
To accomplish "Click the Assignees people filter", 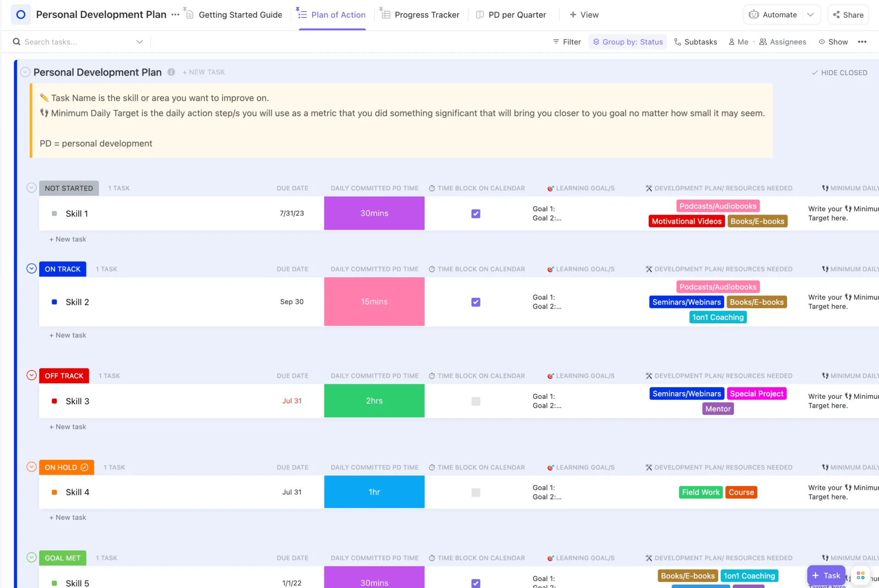I will (x=782, y=42).
